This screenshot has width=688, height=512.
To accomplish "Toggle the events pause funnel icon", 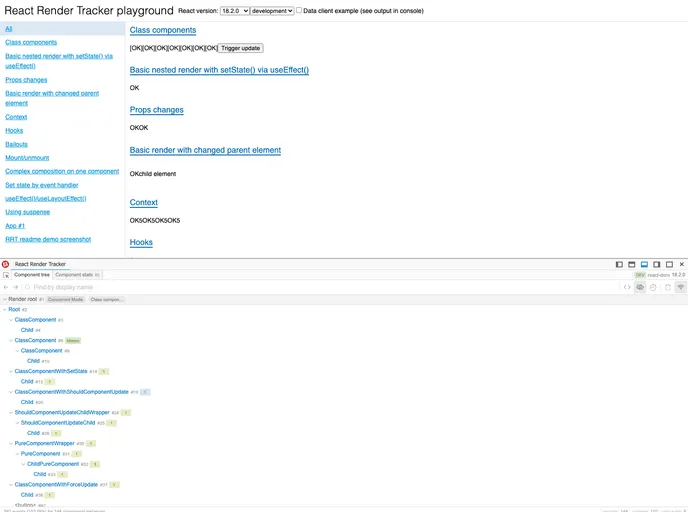I will [x=681, y=287].
